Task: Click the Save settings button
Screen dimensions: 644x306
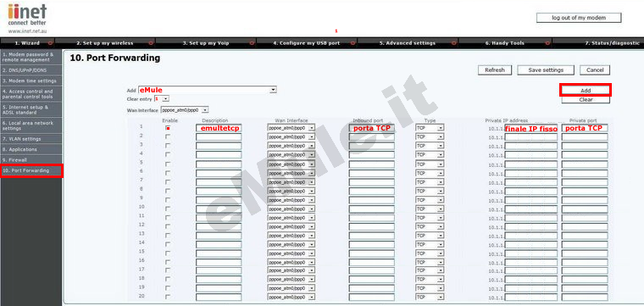Action: click(x=546, y=70)
